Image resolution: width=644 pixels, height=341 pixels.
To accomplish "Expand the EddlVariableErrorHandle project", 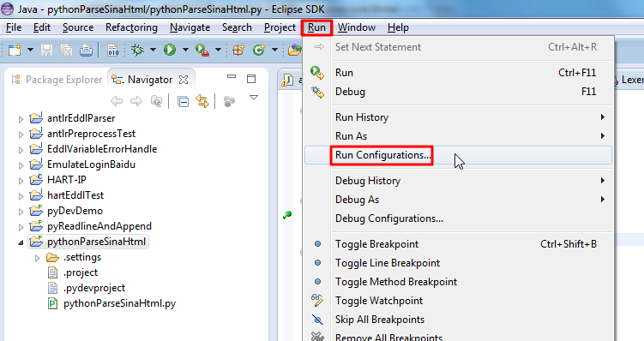I will 21,150.
